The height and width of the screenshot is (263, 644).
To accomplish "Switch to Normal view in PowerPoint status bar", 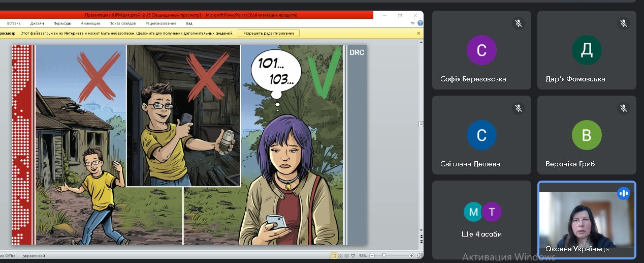I will pos(334,255).
